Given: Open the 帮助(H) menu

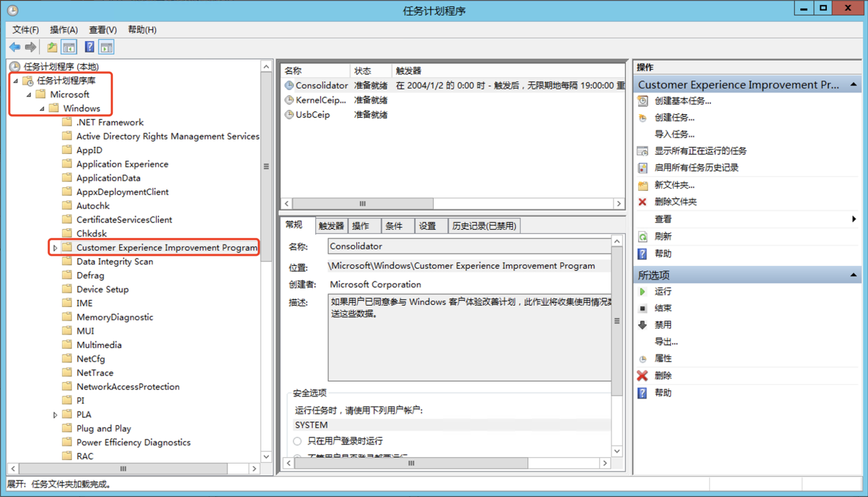Looking at the screenshot, I should 142,29.
